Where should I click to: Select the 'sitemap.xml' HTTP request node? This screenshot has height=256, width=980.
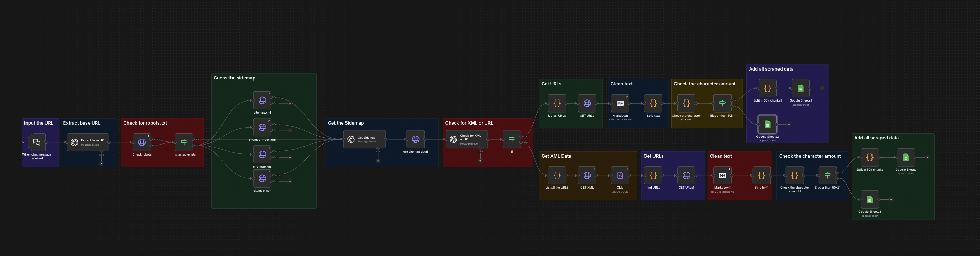pos(262,100)
